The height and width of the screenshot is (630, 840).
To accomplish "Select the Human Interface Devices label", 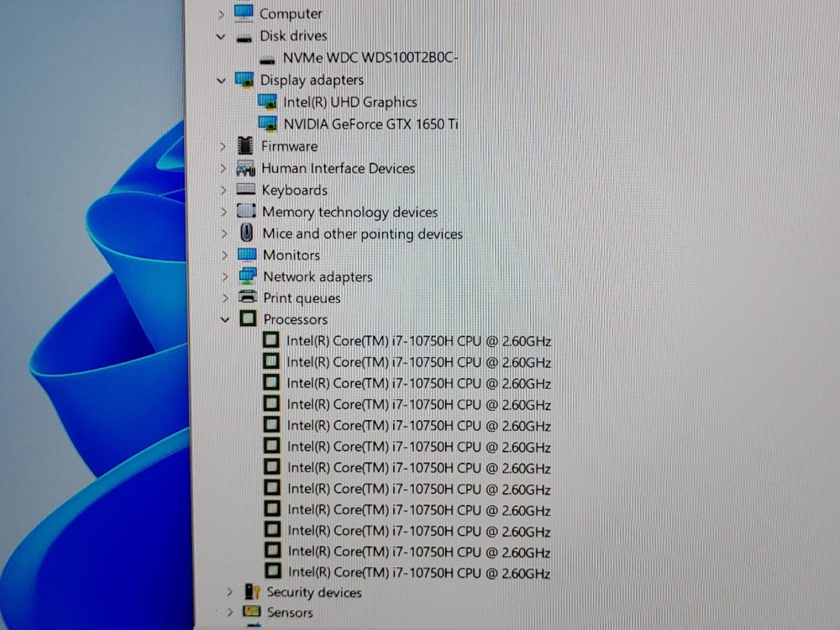I will pyautogui.click(x=338, y=168).
